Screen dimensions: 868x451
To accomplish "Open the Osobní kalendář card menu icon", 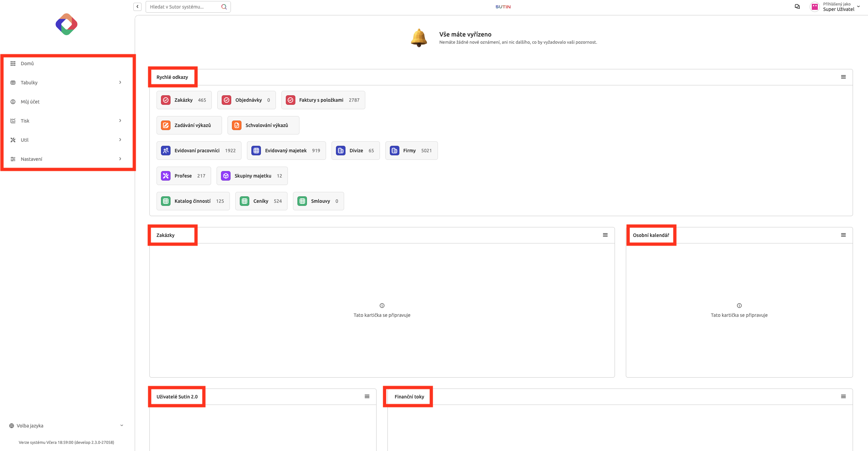I will pos(843,235).
